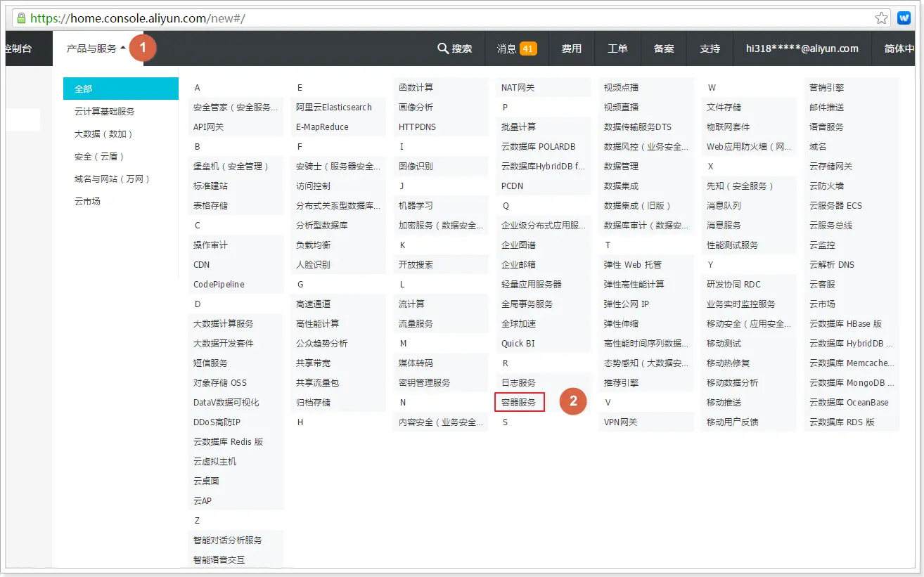The height and width of the screenshot is (577, 924).
Task: Open 负载均衡 product link
Action: [313, 245]
